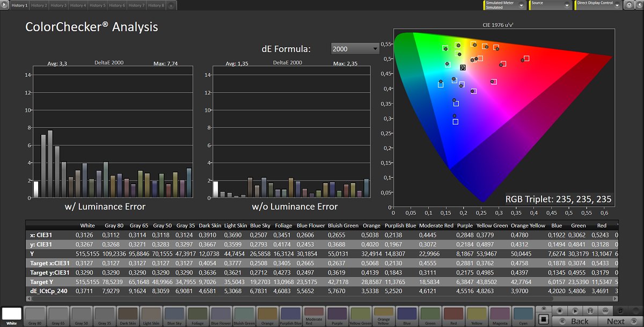Open the Simulated Meter dropdown
The image size is (644, 327).
(x=504, y=5)
